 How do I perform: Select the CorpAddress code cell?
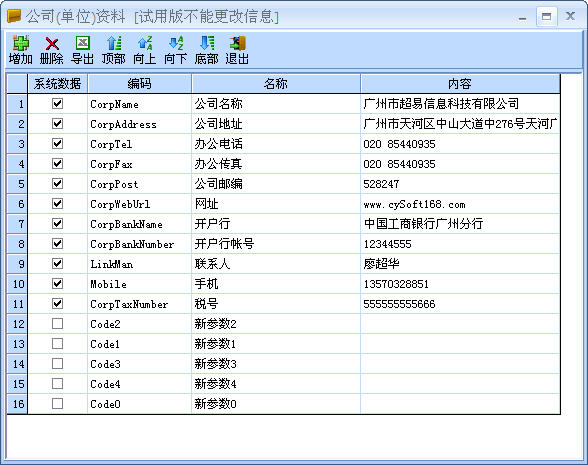coord(140,124)
